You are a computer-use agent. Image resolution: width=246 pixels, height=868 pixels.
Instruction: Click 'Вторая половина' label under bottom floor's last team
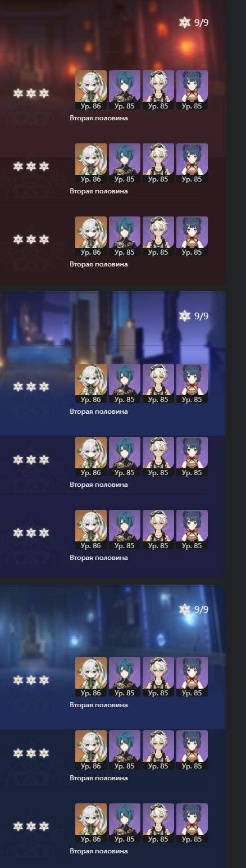coord(99,851)
